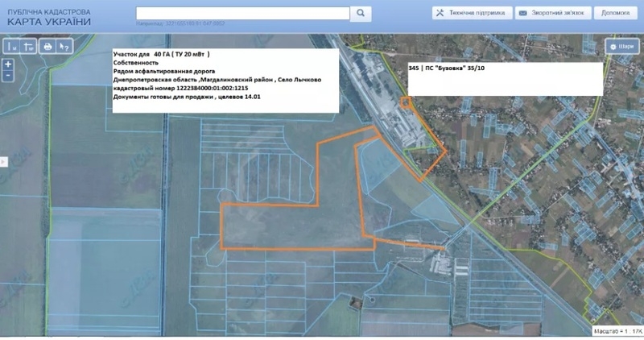This screenshot has width=644, height=340.
Task: Open Технічна підтримка support
Action: click(471, 13)
